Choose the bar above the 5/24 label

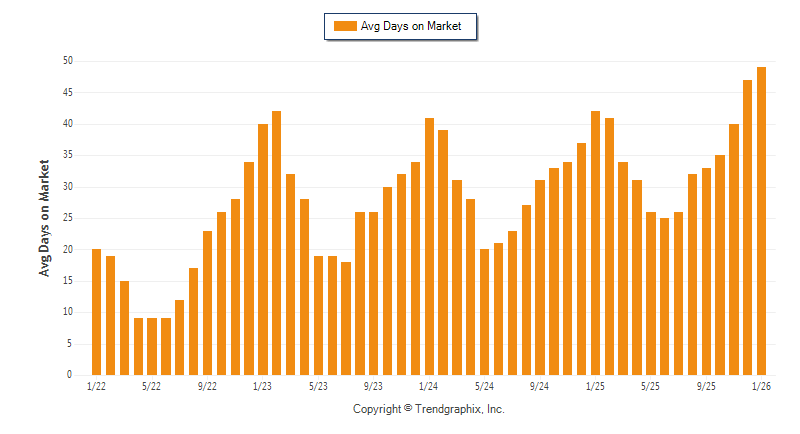pos(484,312)
